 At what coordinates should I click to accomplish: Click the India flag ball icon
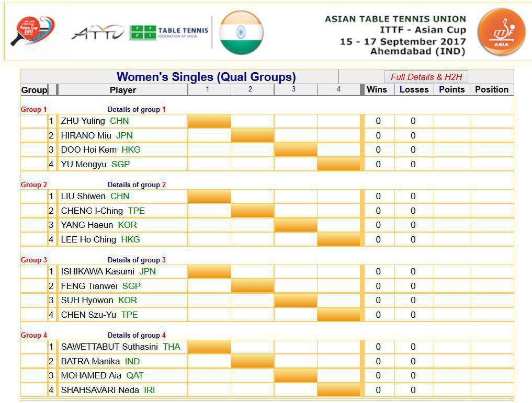241,32
